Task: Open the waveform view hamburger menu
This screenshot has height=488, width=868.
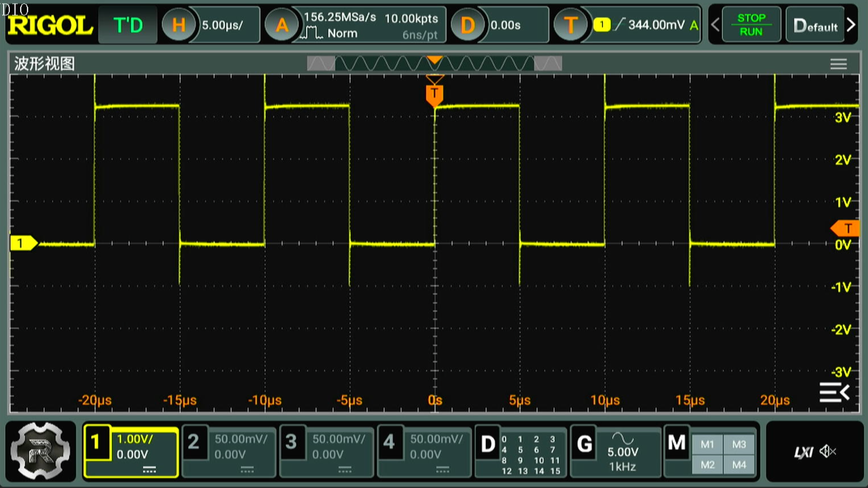Action: click(838, 64)
